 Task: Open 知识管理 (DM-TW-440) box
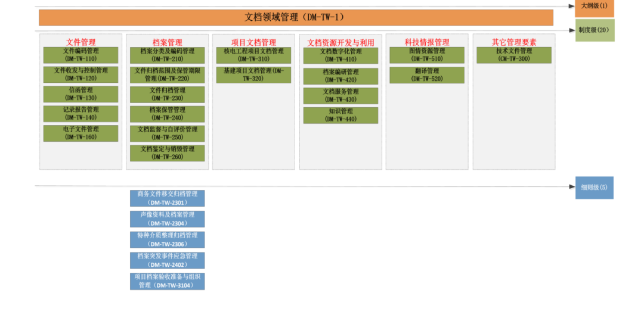tap(340, 115)
